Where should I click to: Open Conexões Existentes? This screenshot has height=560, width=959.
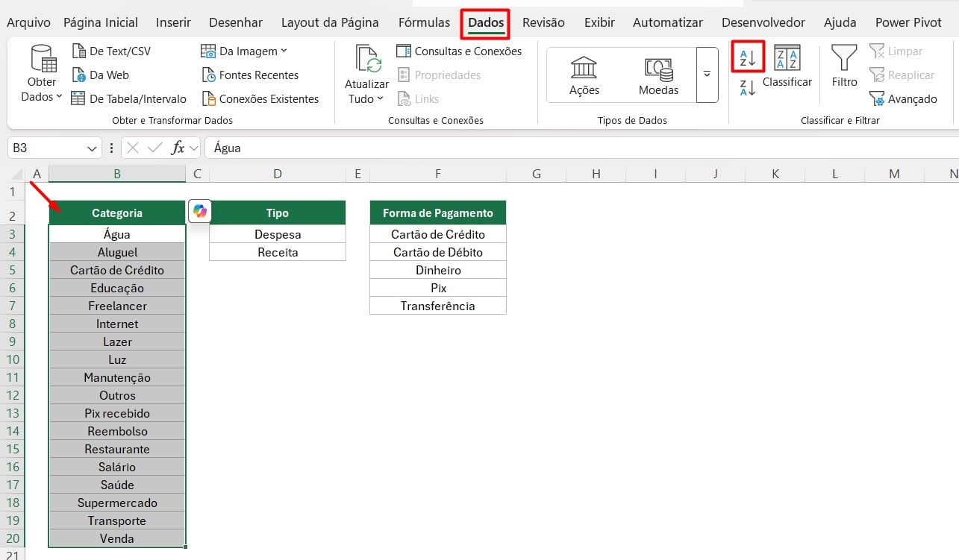click(260, 99)
